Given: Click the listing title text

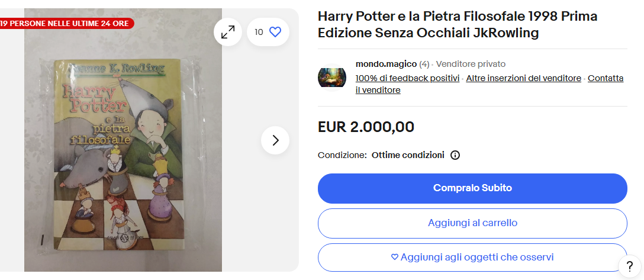Looking at the screenshot, I should pos(457,25).
